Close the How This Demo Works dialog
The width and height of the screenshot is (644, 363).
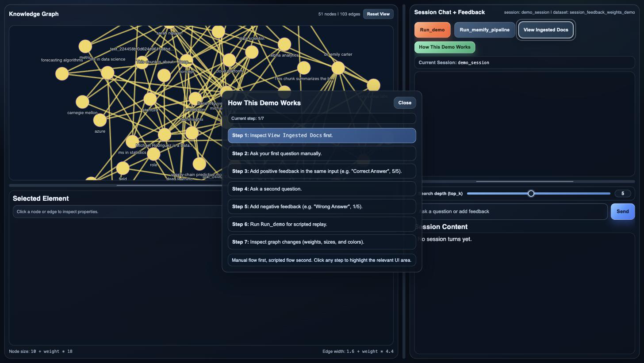point(405,103)
